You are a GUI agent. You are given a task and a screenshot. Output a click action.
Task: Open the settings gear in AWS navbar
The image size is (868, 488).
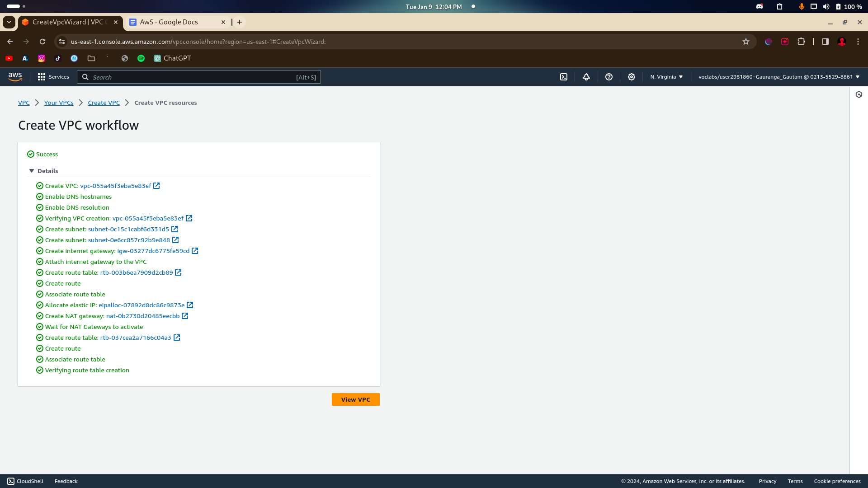(x=632, y=77)
